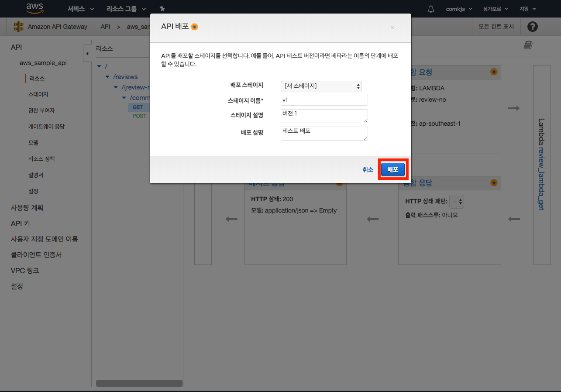Select 스테이지 in the left sidebar
This screenshot has height=392, width=561.
(38, 94)
